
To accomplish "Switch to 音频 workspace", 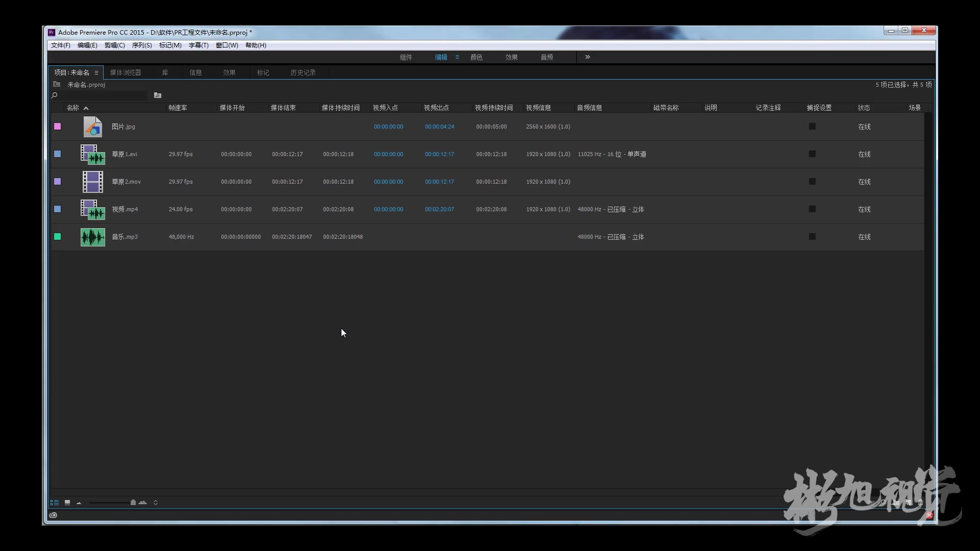I will (547, 57).
